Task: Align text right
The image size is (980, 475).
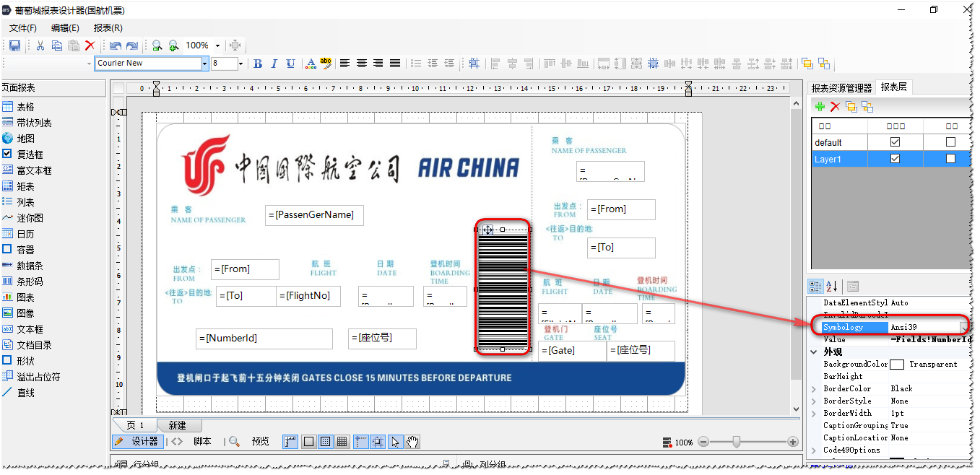Action: (x=378, y=64)
